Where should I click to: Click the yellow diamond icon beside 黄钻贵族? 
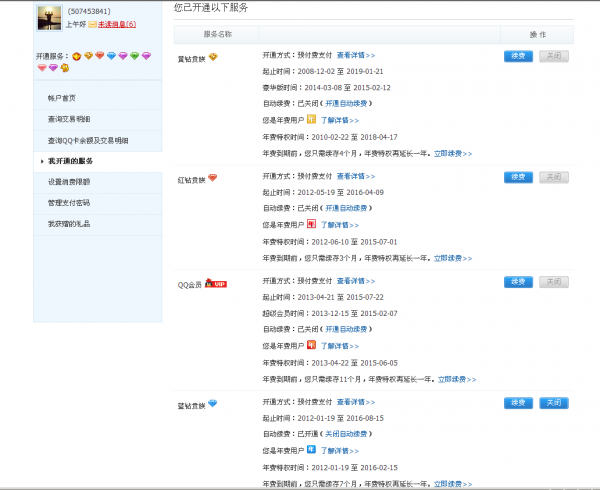click(x=213, y=57)
